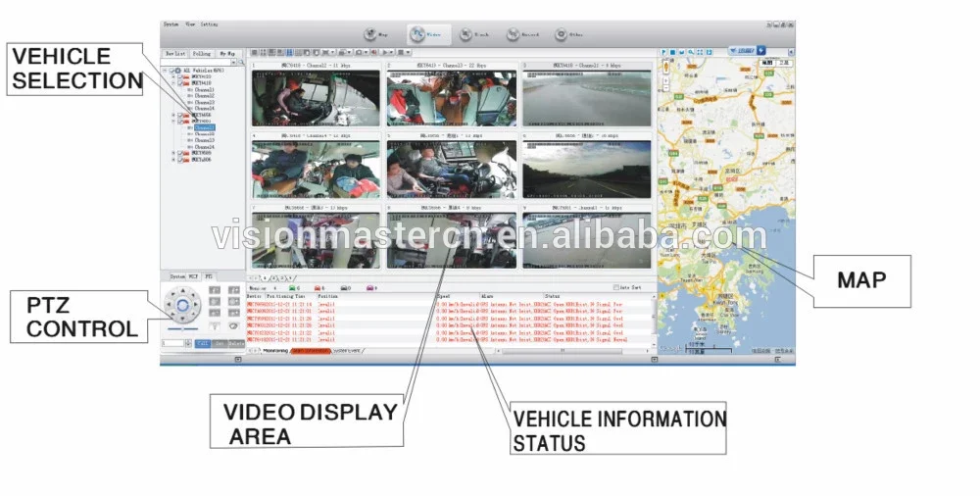The width and height of the screenshot is (980, 496).
Task: Open the System event tab
Action: pyautogui.click(x=348, y=351)
